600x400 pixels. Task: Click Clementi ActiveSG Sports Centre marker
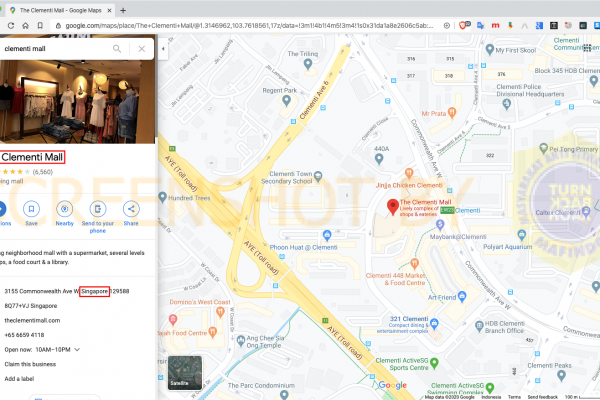[434, 362]
